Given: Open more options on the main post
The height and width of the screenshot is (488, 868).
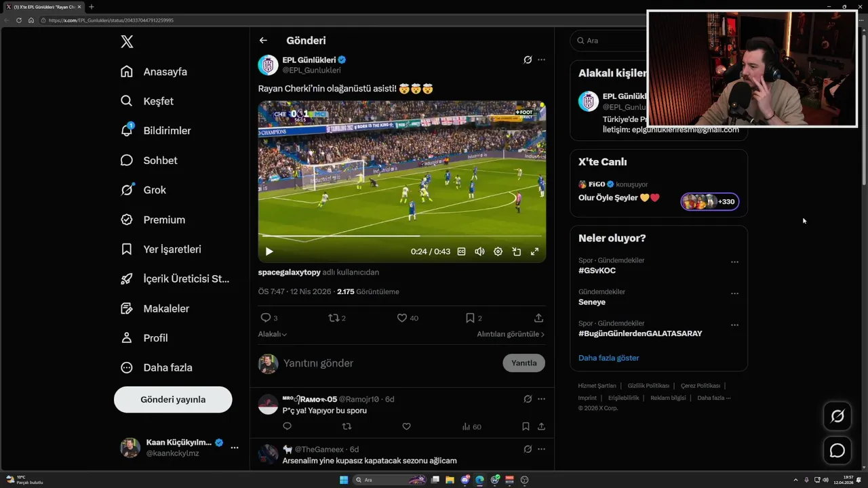Looking at the screenshot, I should tap(541, 60).
